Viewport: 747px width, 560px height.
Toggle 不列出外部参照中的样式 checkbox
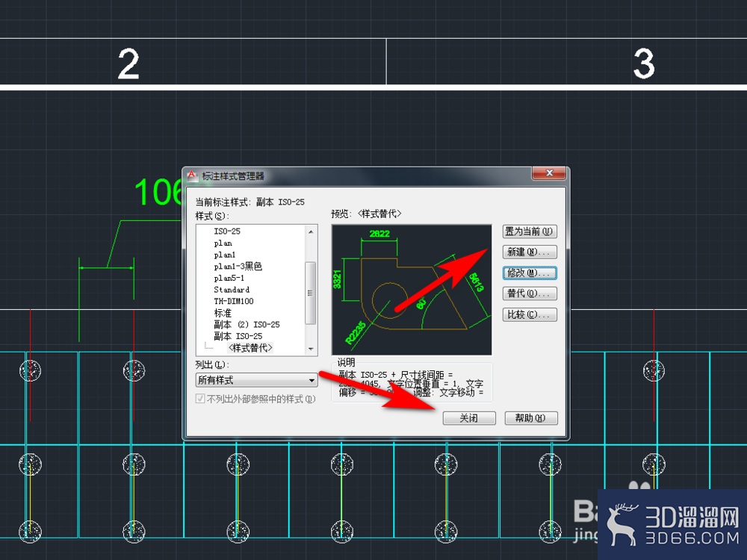coord(200,399)
